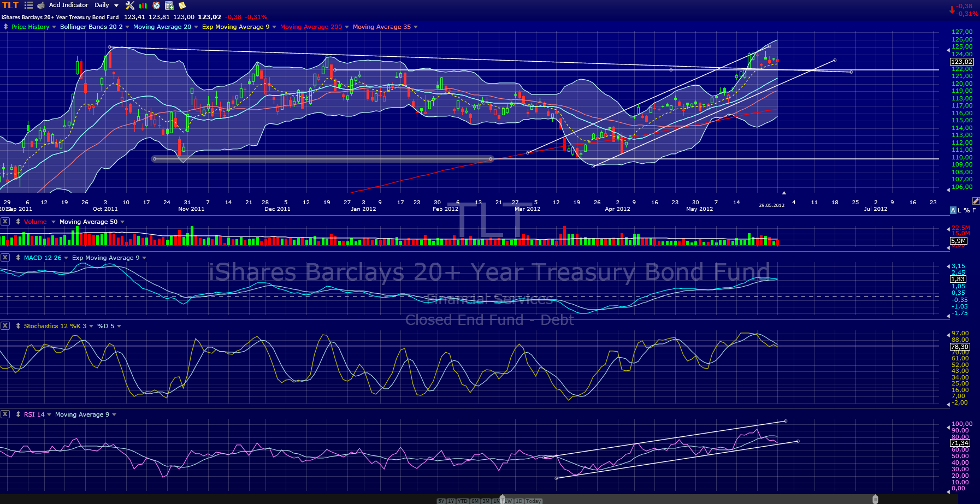Expand Price History dropdown arrow
Image resolution: width=980 pixels, height=504 pixels.
coord(54,27)
